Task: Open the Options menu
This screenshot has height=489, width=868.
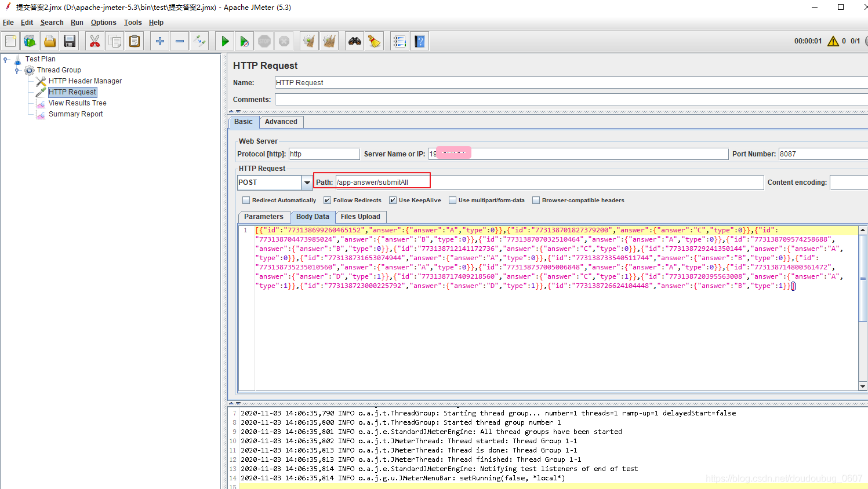Action: [103, 23]
